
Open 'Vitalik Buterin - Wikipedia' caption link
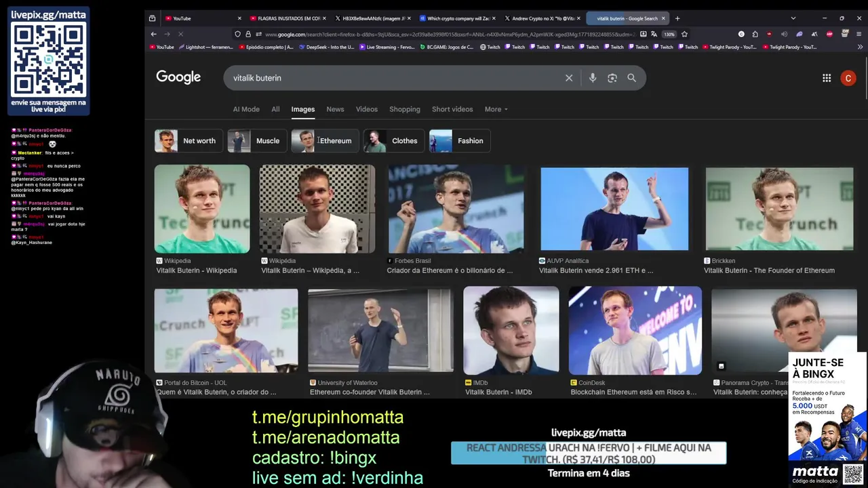pyautogui.click(x=197, y=270)
